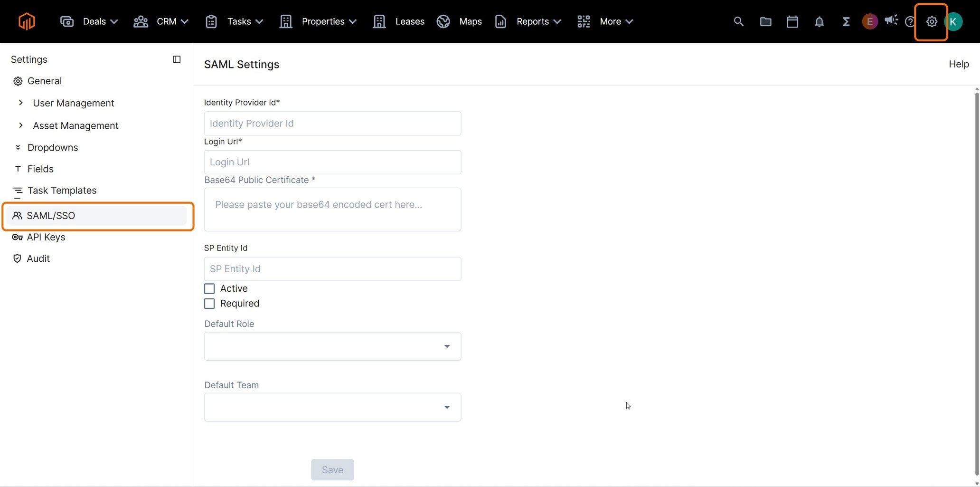
Task: Click inside the Identity Provider Id field
Action: point(332,123)
